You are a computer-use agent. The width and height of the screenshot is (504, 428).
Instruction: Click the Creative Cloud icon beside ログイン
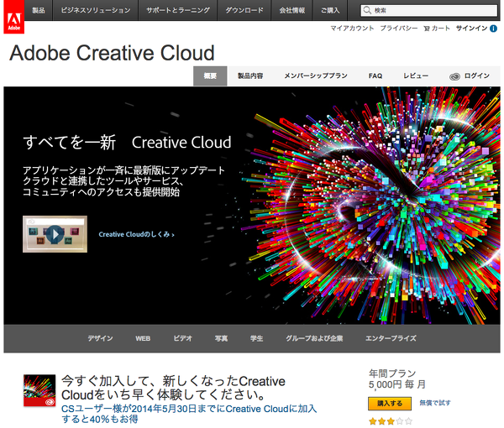click(454, 76)
